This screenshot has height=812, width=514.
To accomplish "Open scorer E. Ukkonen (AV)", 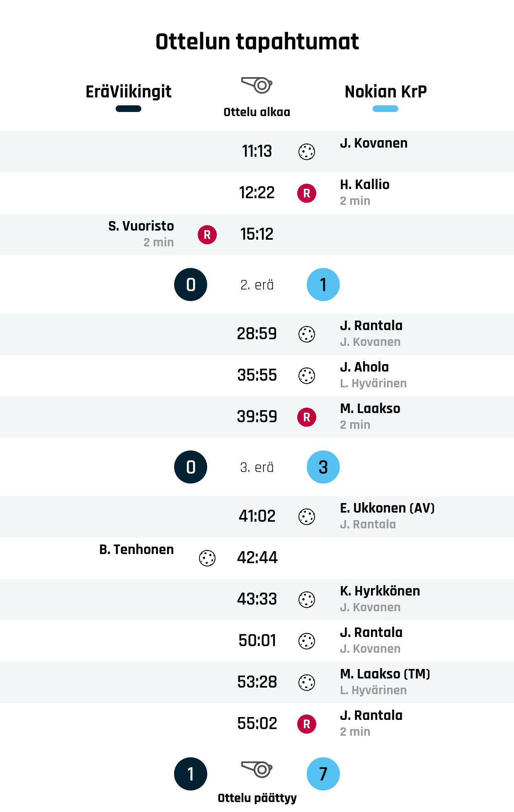I will click(x=387, y=508).
